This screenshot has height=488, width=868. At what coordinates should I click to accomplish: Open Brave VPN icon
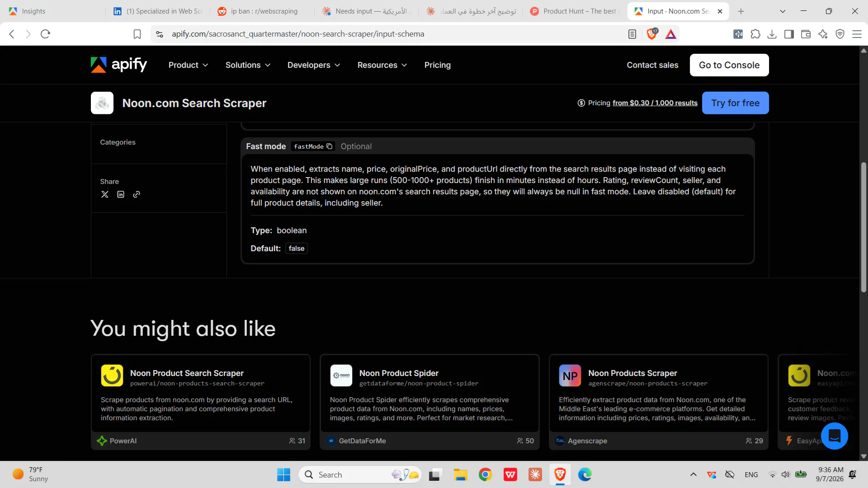[x=840, y=34]
